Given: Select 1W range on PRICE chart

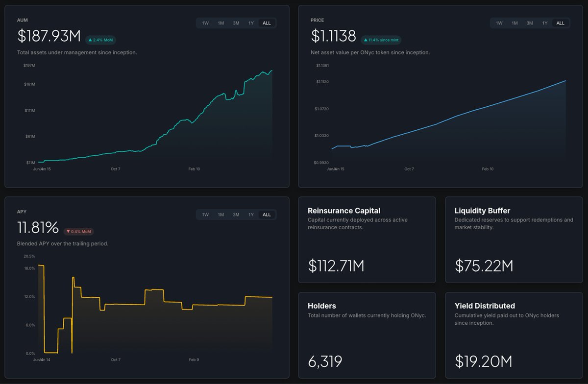Looking at the screenshot, I should 499,23.
